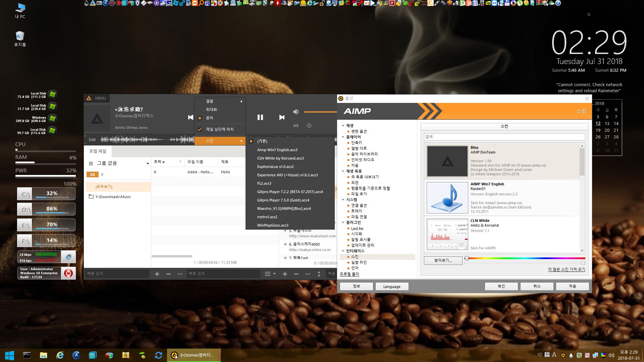This screenshot has width=644, height=362.
Task: Click the 취소 cancel button
Action: pos(537,286)
